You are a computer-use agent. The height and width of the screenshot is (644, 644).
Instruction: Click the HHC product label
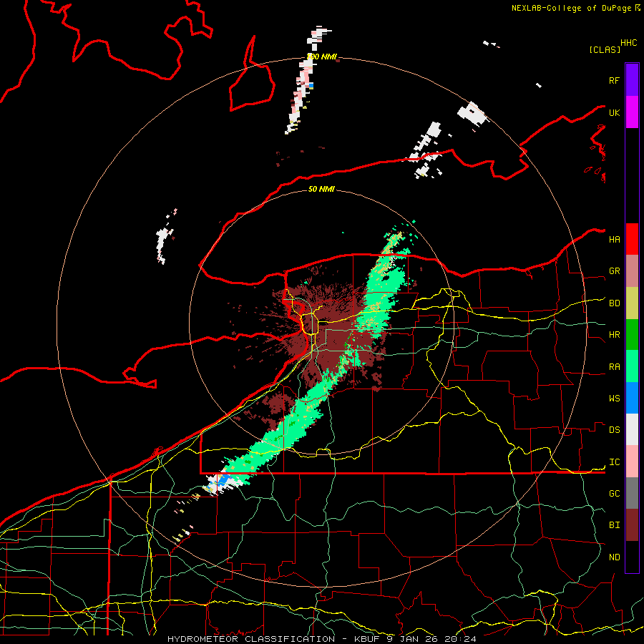click(629, 43)
